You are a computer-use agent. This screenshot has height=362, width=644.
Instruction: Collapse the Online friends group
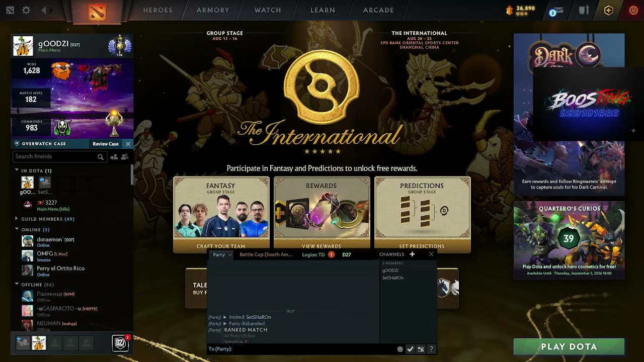click(x=17, y=229)
